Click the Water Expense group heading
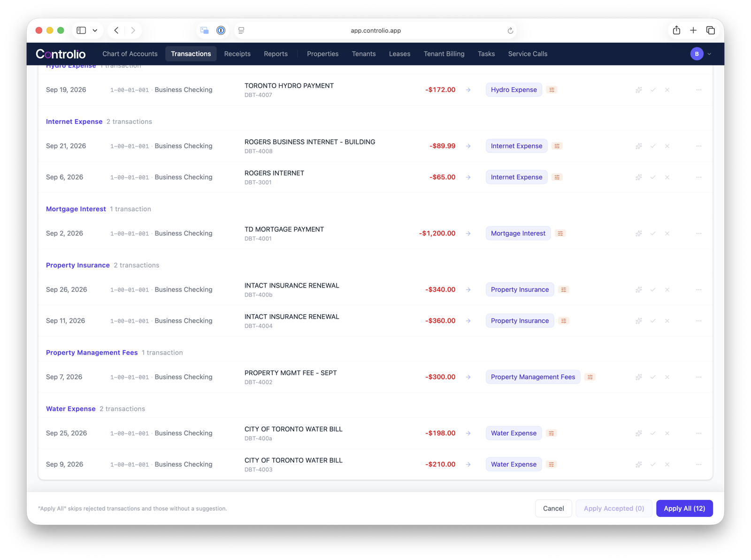751x560 pixels. coord(71,409)
